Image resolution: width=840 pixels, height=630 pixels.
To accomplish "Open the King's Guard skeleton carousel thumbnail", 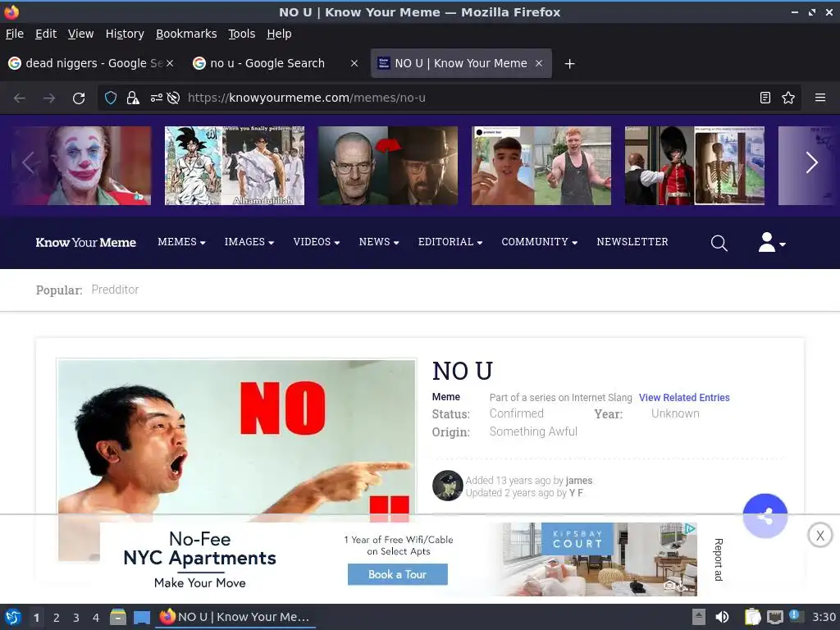I will tap(695, 166).
